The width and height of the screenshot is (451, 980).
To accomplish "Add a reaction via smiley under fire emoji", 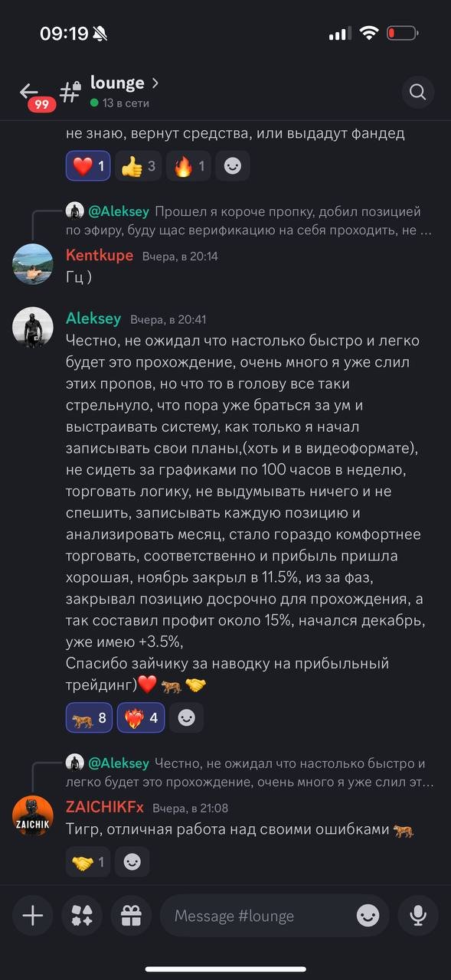I will [x=232, y=165].
